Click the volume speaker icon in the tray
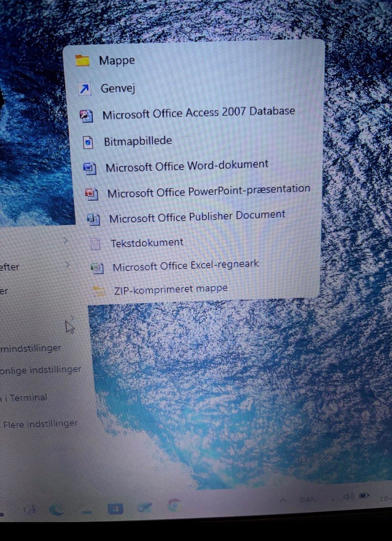The height and width of the screenshot is (541, 392). tap(348, 496)
